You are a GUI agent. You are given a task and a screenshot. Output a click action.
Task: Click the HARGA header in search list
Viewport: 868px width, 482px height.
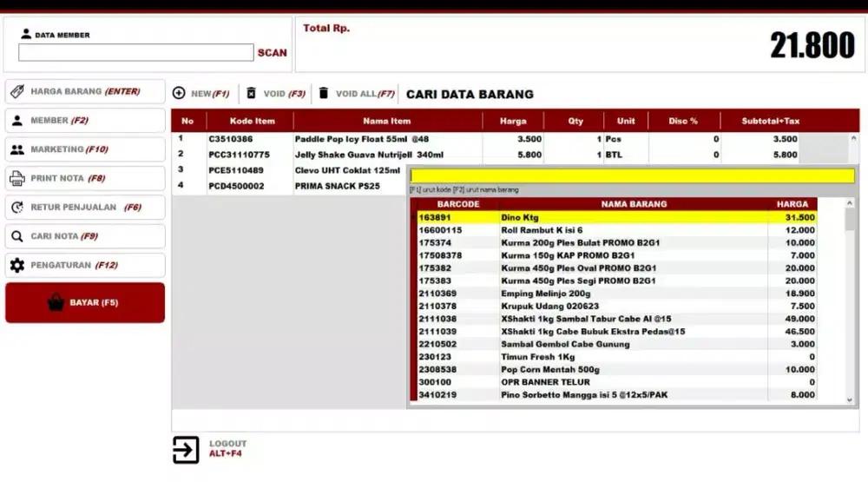point(792,204)
